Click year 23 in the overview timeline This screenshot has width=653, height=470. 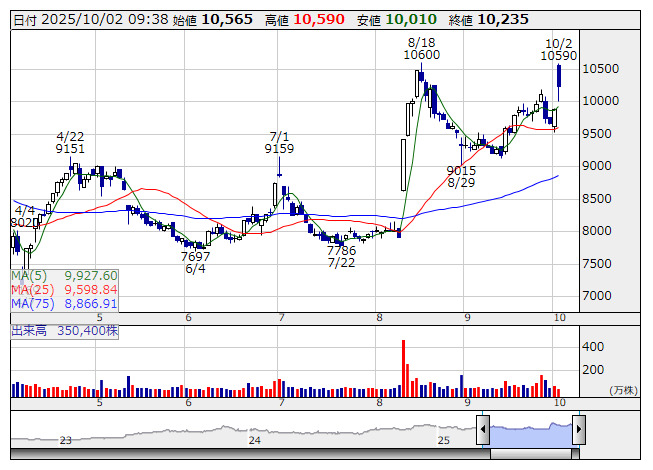(x=65, y=440)
